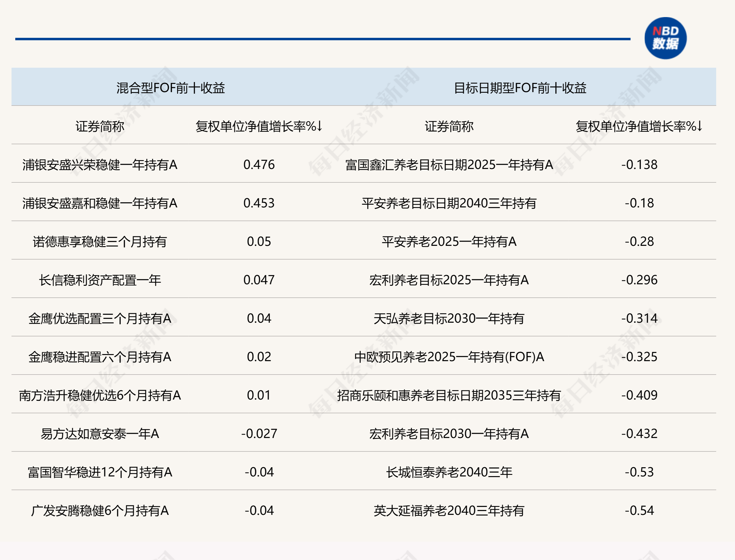Viewport: 735px width, 560px height.
Task: Select fund 宏利养老目标2025一年持有A
Action: click(449, 280)
